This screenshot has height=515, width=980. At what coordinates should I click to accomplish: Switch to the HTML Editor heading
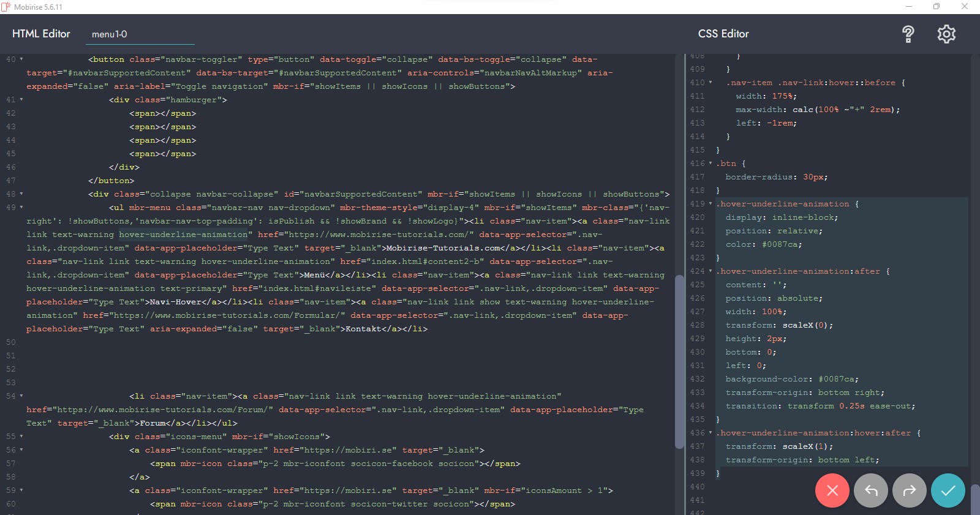(x=41, y=34)
